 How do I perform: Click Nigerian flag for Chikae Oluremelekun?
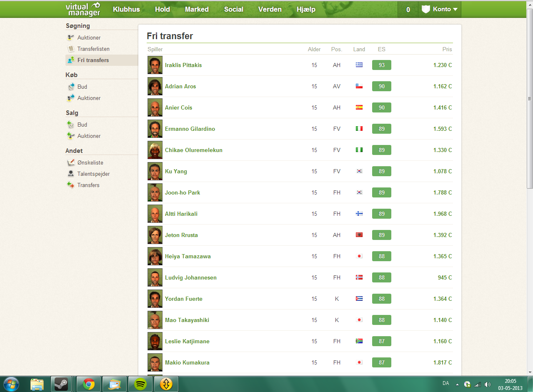click(x=359, y=150)
